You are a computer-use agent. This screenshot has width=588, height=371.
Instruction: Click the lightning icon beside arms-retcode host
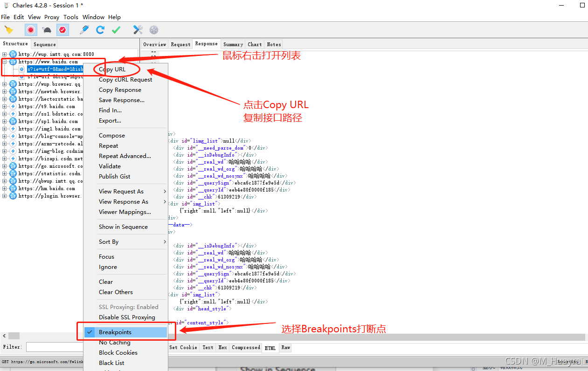click(13, 144)
